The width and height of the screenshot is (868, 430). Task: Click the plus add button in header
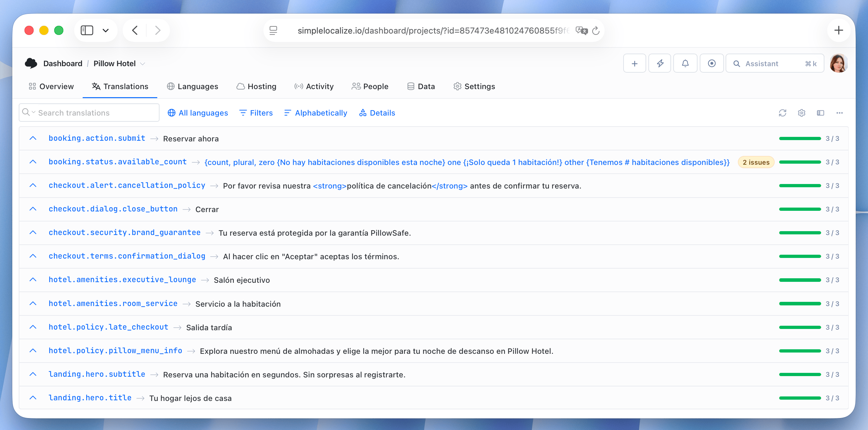pos(635,63)
